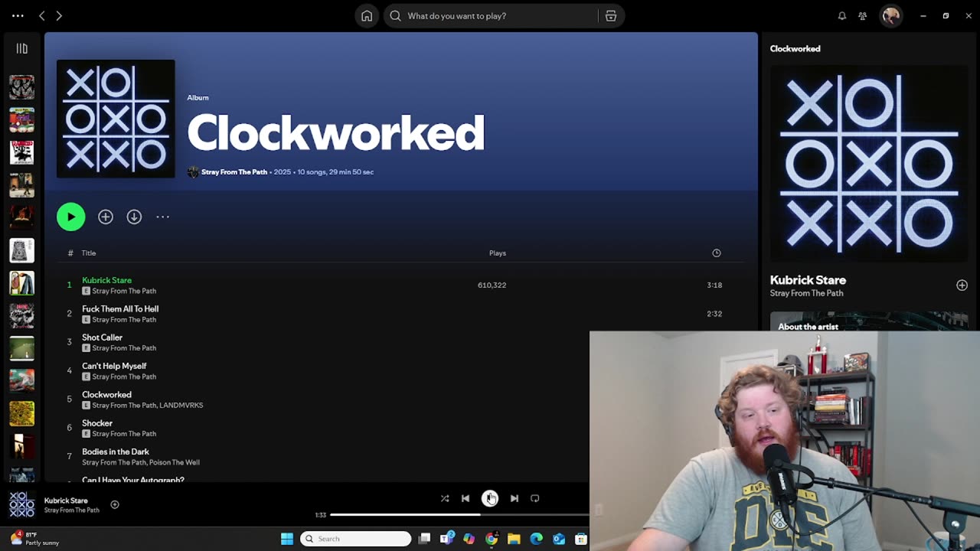Select track 'Shocker'
980x551 pixels.
tap(97, 423)
